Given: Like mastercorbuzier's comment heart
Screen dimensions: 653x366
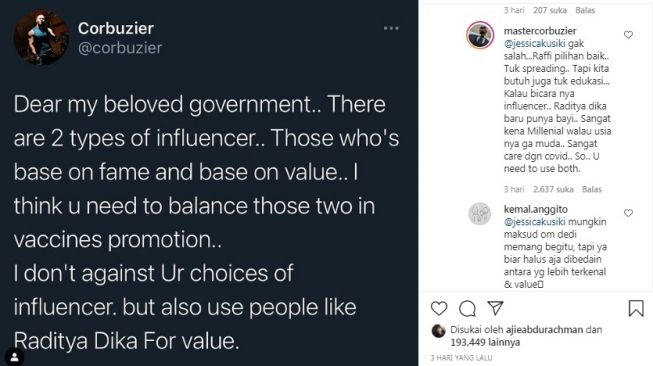Looking at the screenshot, I should (628, 35).
